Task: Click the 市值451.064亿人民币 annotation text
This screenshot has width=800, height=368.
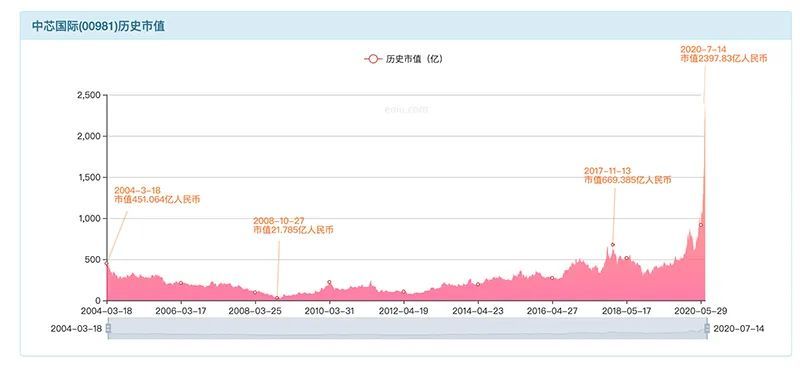Action: pos(157,200)
